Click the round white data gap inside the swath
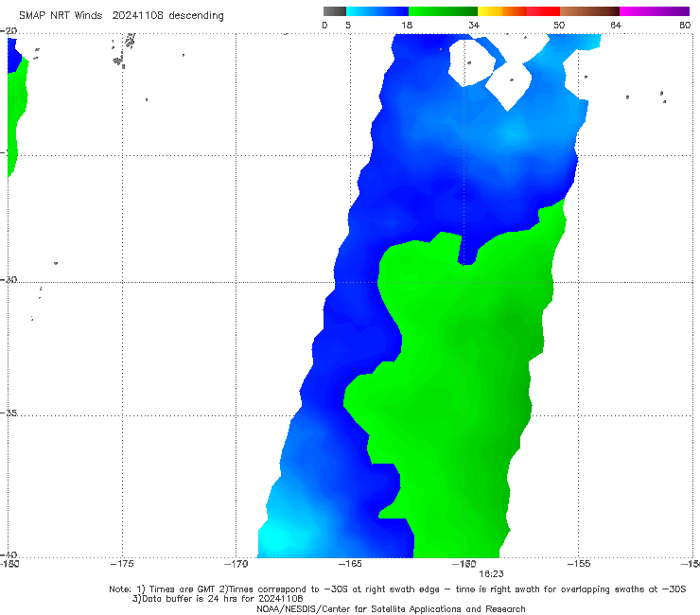Screen dimensions: 700x615 click(471, 62)
